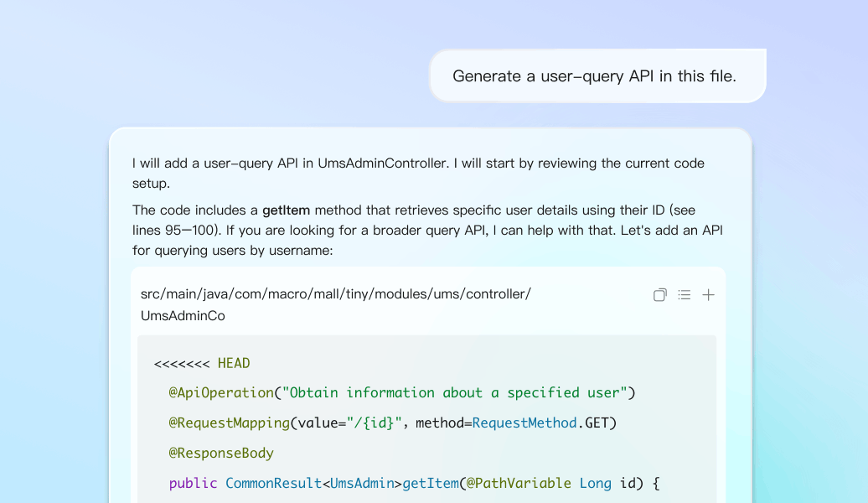Click the @RequestMapping annotation in code
Screen dimensions: 868x503
(229, 423)
